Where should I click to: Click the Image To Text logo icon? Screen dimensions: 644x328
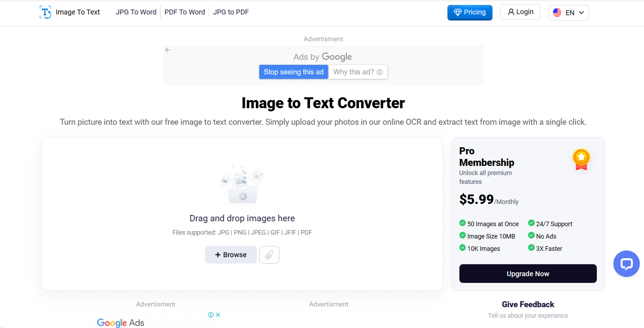(45, 12)
